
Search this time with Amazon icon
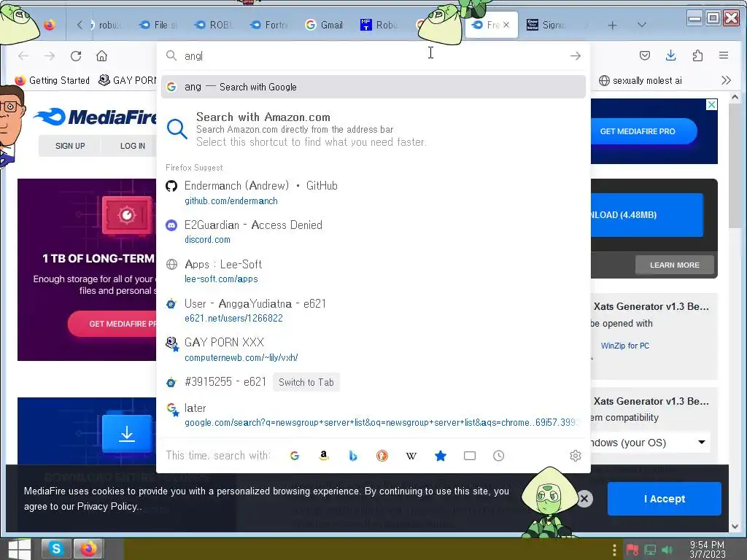324,456
